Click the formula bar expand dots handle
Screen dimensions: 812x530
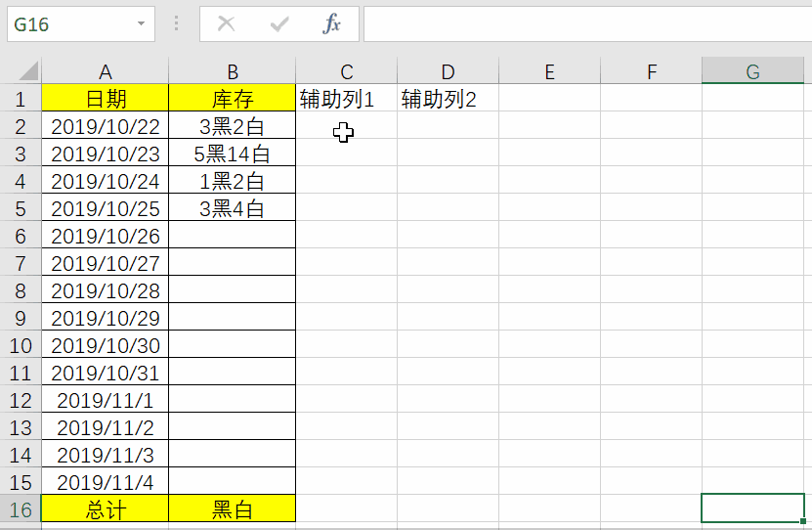[177, 23]
